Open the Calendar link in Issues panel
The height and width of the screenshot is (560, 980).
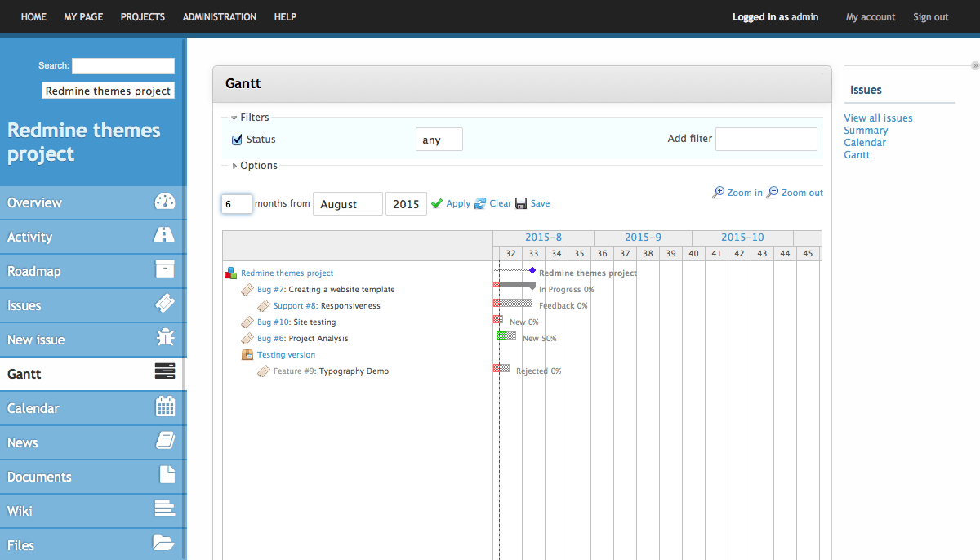coord(865,142)
